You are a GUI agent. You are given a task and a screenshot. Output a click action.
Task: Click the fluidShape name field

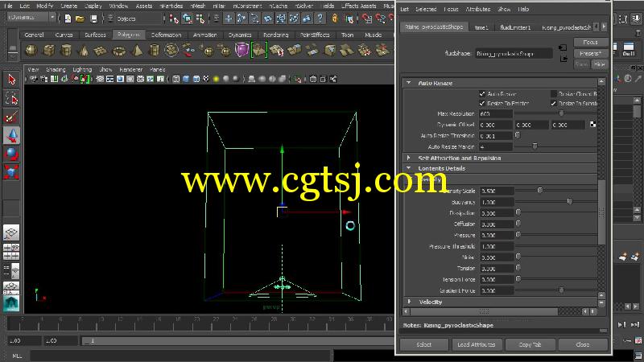coord(514,54)
